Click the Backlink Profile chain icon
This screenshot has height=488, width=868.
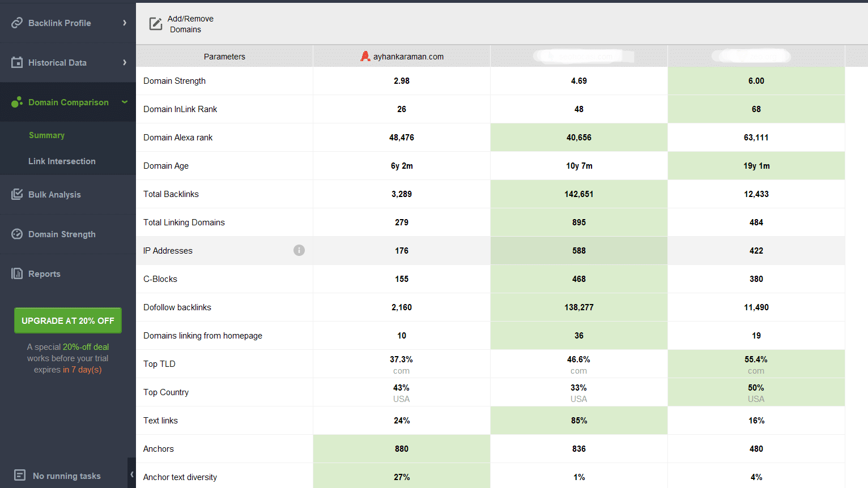[17, 23]
